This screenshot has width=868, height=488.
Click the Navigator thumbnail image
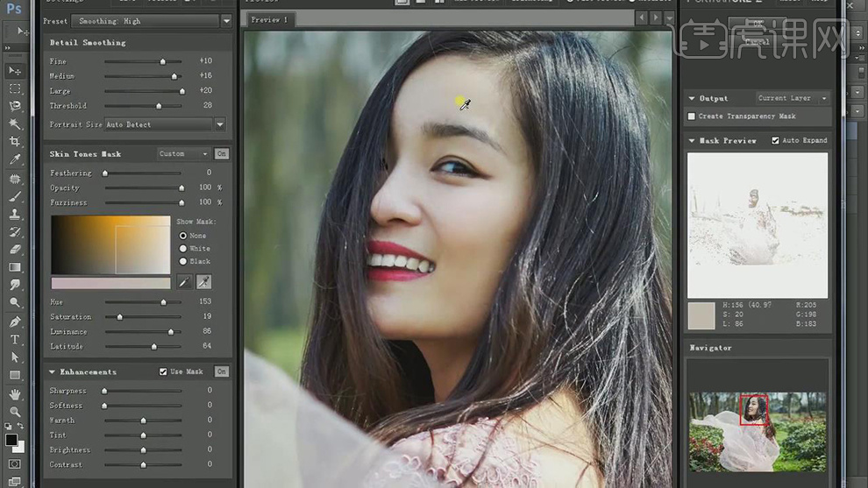tap(758, 432)
